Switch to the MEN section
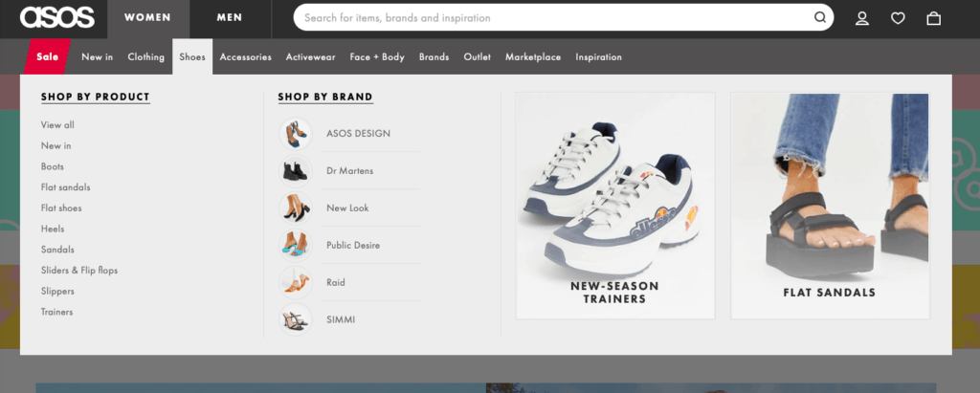980x393 pixels. point(230,18)
